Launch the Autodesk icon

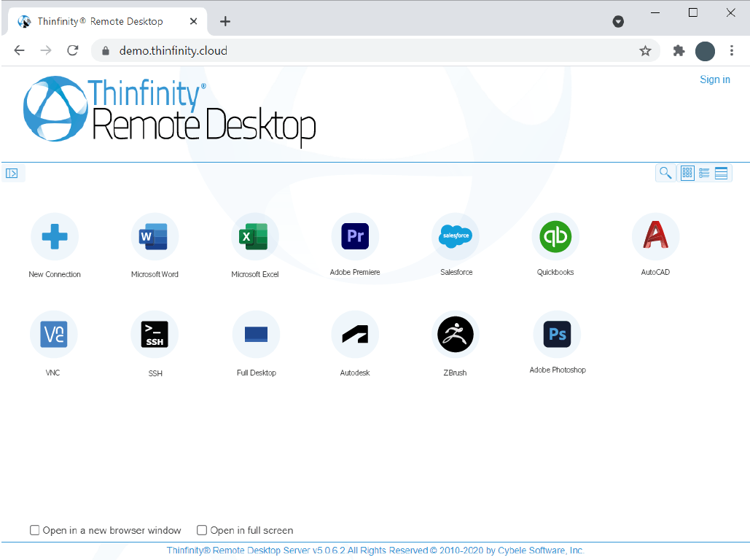(355, 334)
